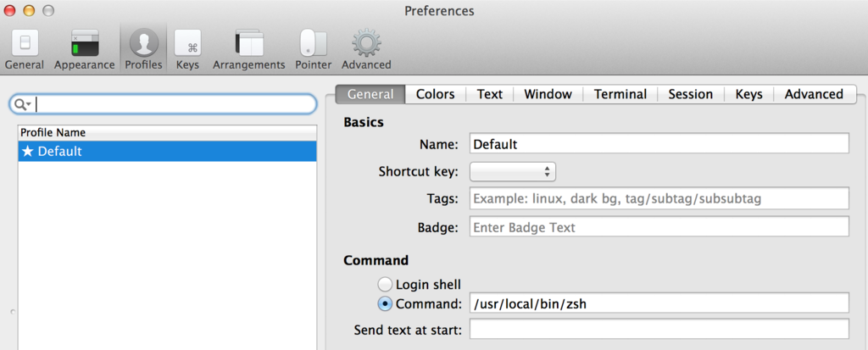Switch to the Colors tab
The width and height of the screenshot is (868, 350).
coord(435,94)
